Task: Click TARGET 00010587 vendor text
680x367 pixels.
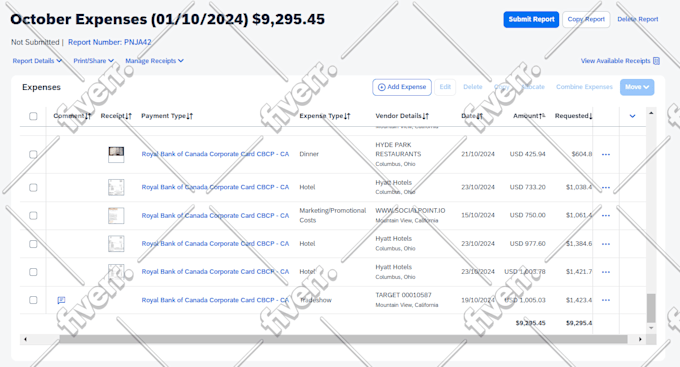Action: click(403, 295)
